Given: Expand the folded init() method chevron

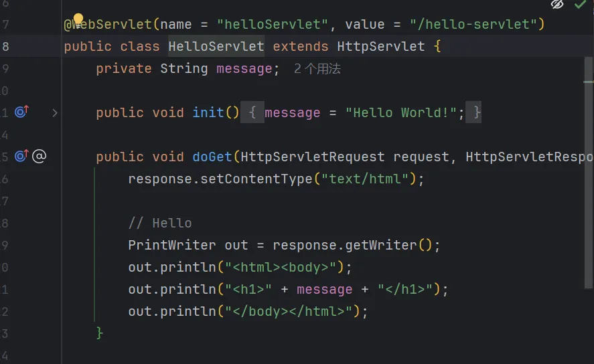Looking at the screenshot, I should point(54,113).
